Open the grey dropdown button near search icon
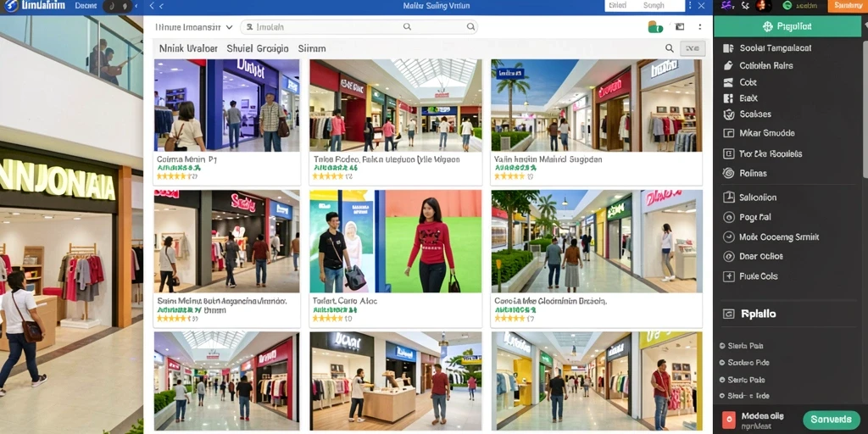868x434 pixels. tap(693, 48)
